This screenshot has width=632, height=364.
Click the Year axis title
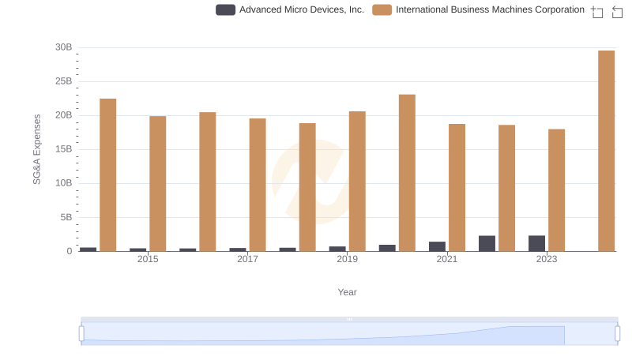click(347, 292)
